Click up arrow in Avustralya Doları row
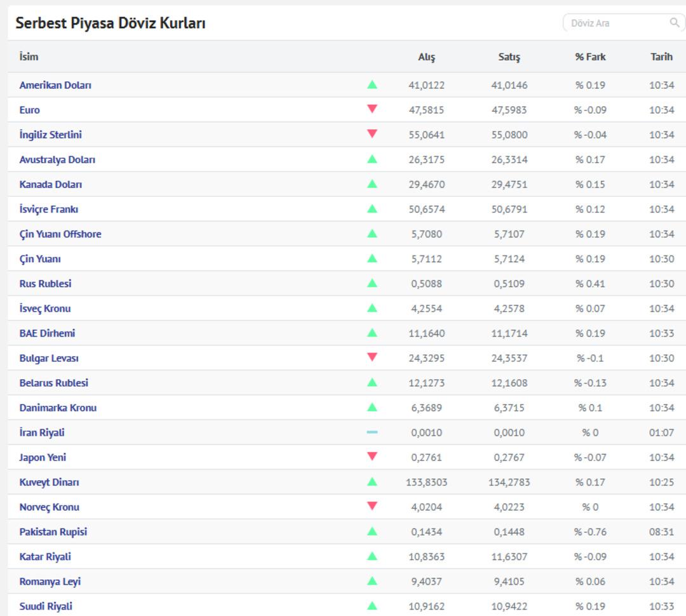Image resolution: width=686 pixels, height=616 pixels. 372,159
